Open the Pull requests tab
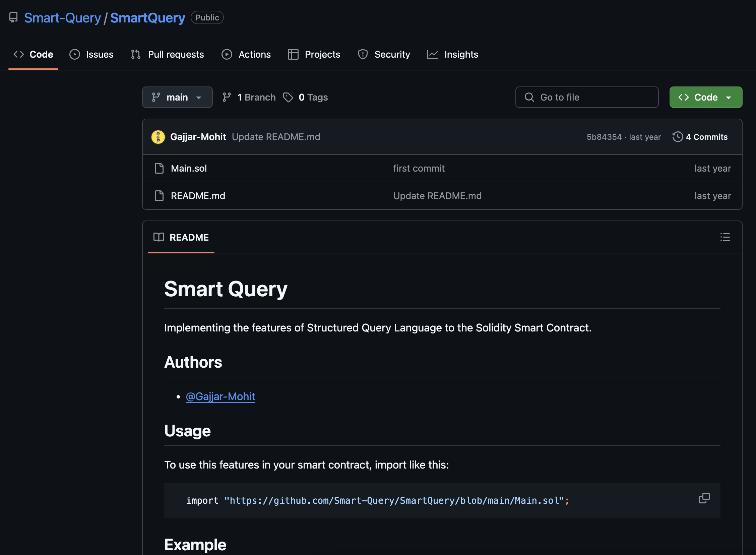The height and width of the screenshot is (555, 756). tap(167, 54)
